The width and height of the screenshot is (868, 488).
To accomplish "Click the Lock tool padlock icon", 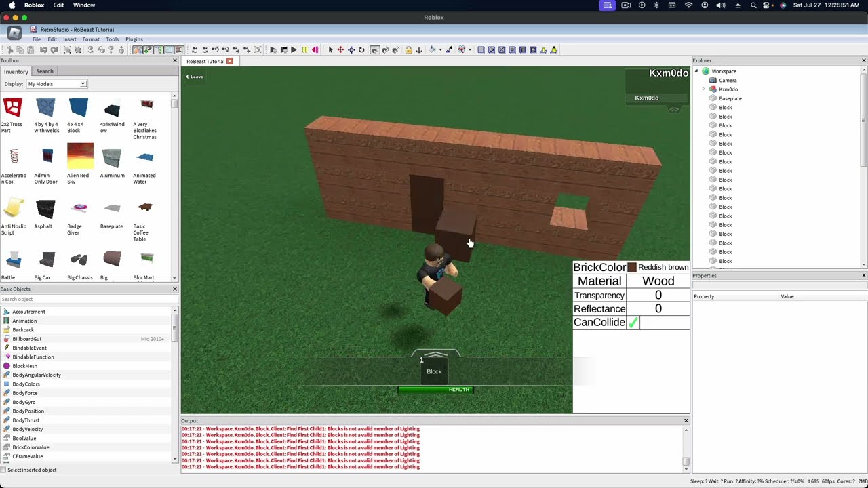I will pos(408,49).
